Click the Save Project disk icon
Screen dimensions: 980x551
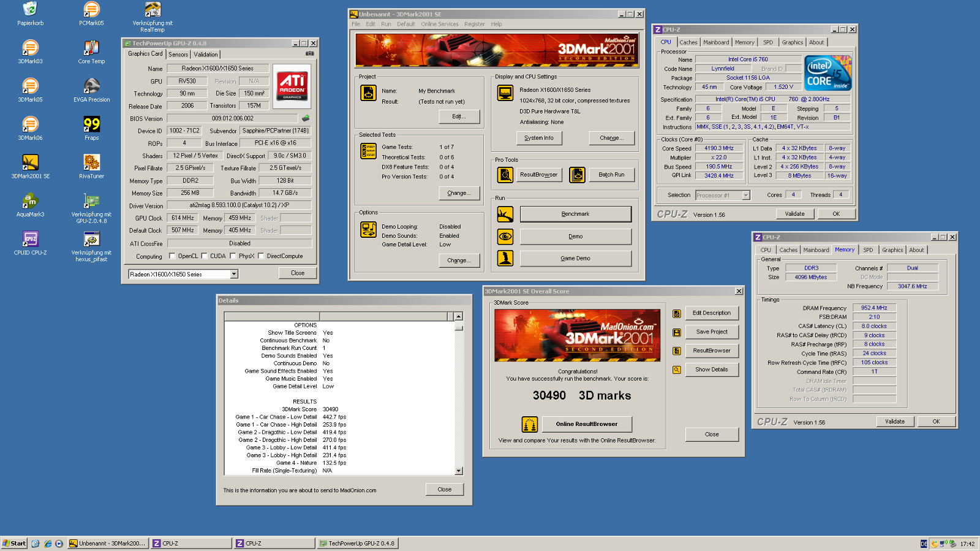point(677,332)
